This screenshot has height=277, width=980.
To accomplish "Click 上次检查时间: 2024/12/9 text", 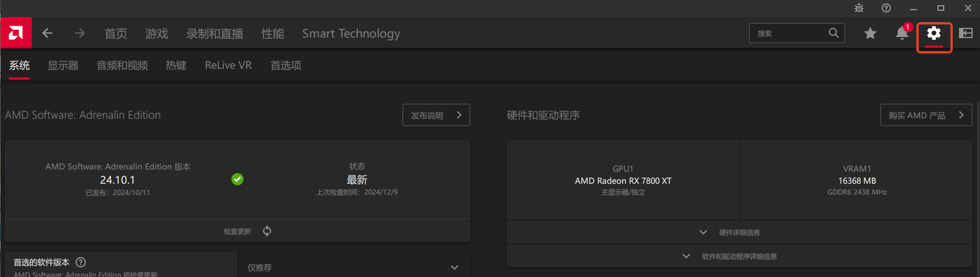I will pos(357,192).
